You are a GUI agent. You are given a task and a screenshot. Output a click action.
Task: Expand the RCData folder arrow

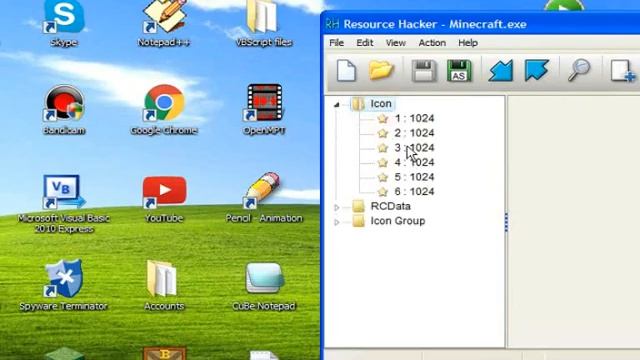point(337,207)
